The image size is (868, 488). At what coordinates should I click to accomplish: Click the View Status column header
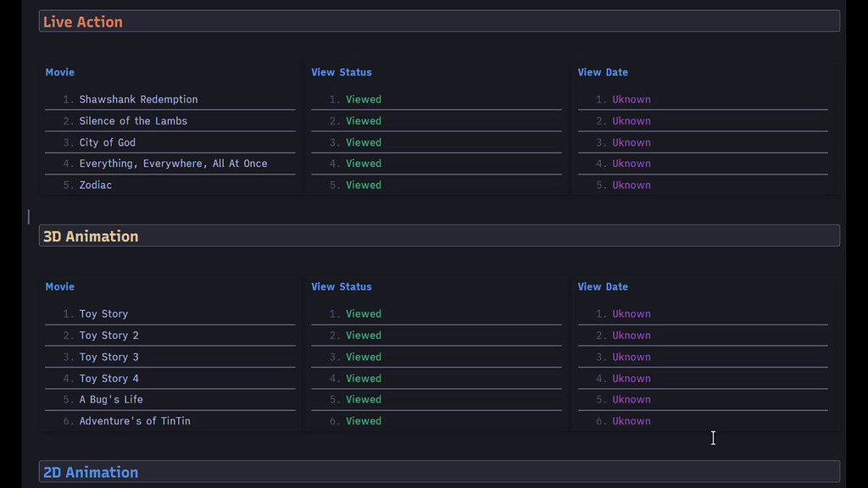pos(342,72)
